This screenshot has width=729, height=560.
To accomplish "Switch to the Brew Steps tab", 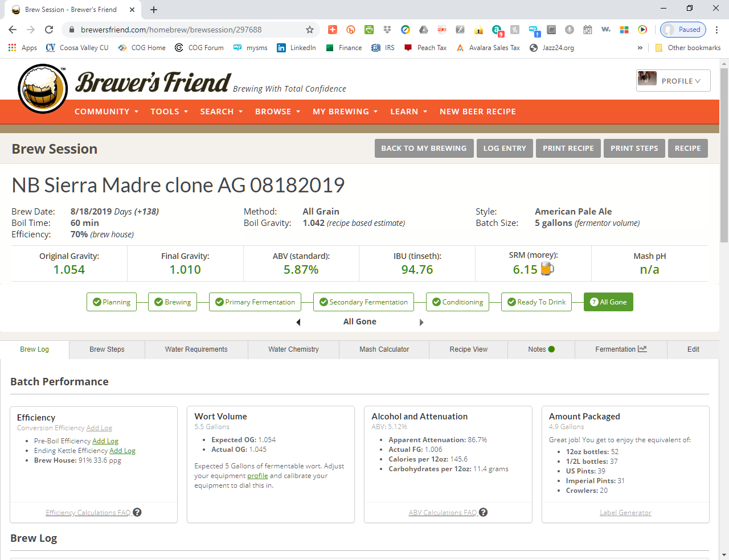I will 107,349.
